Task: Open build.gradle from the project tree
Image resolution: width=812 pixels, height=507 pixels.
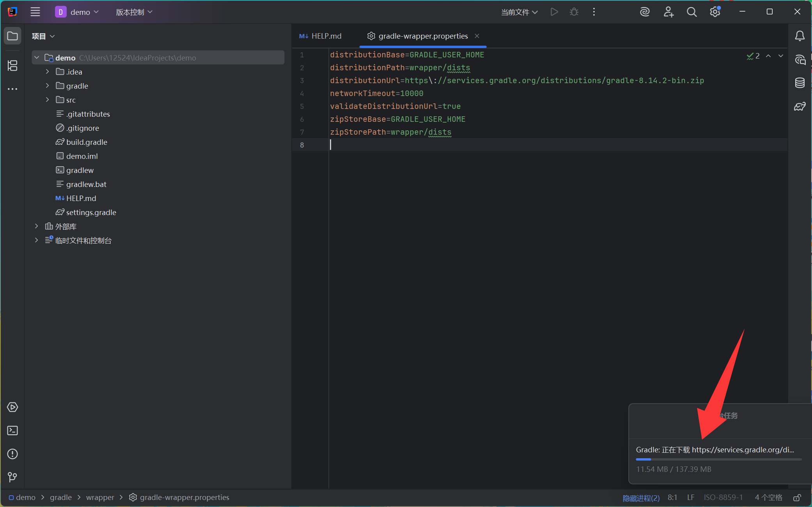Action: pos(87,142)
